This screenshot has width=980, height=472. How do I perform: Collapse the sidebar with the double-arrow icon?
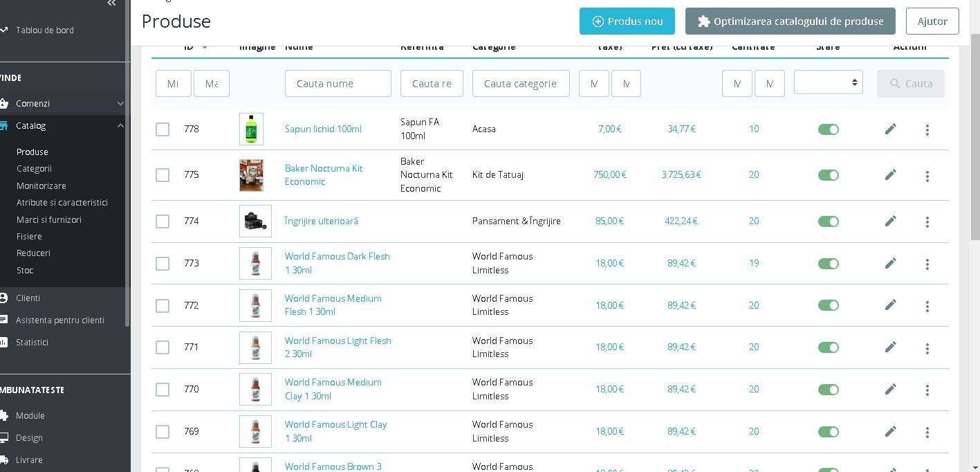[111, 3]
